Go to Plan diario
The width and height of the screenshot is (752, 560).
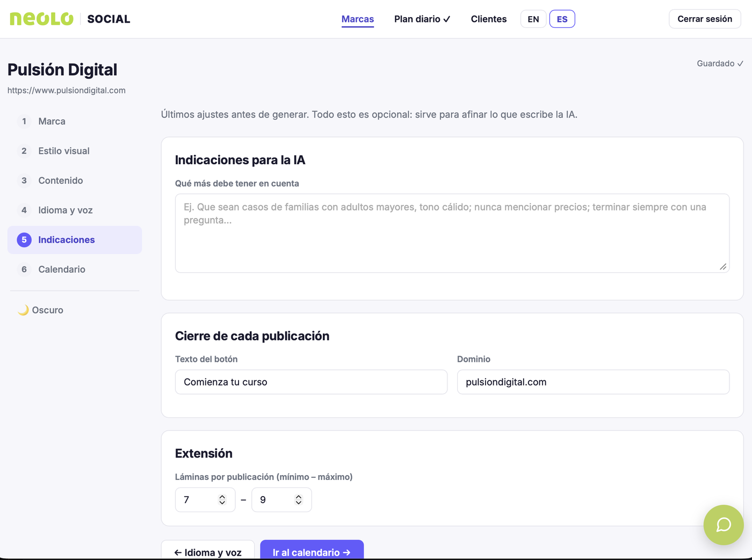[422, 19]
